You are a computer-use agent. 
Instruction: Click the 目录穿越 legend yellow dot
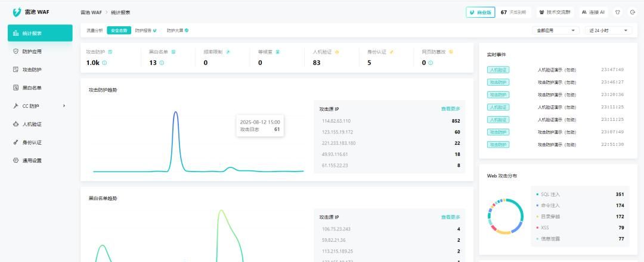tap(537, 217)
